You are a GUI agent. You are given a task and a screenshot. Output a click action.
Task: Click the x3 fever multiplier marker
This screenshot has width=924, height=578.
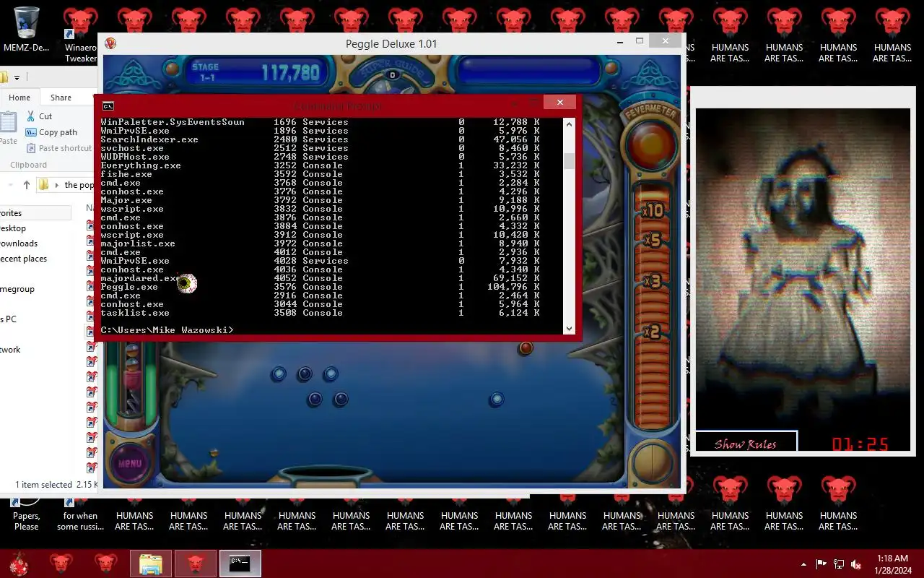(x=652, y=281)
